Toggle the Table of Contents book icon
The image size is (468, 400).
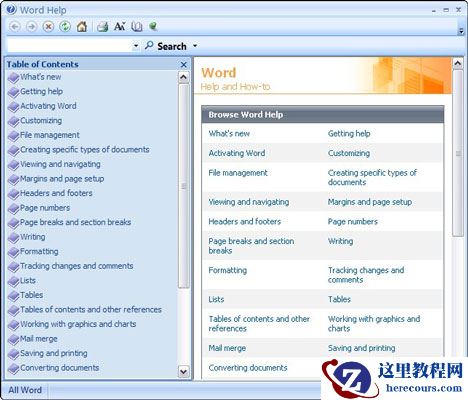[137, 26]
